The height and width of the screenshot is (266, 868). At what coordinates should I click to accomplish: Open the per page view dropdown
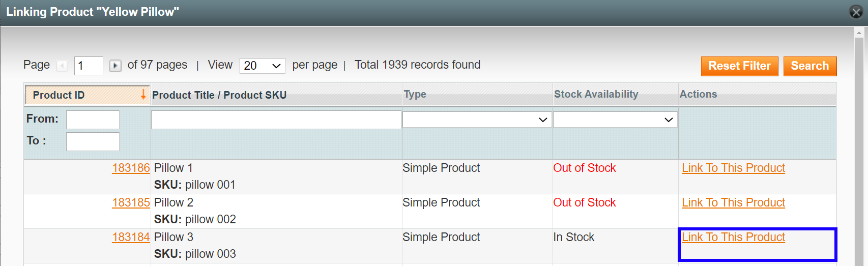[262, 66]
